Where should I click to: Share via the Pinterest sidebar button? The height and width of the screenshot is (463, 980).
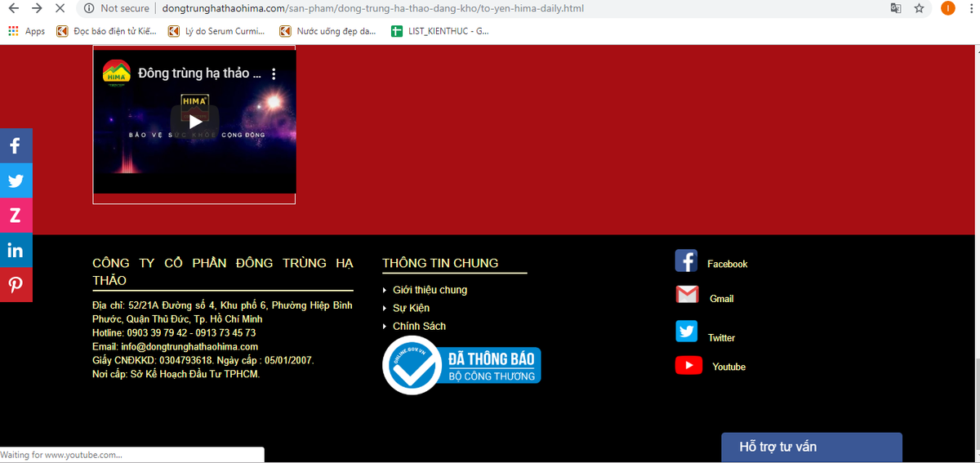pyautogui.click(x=16, y=284)
